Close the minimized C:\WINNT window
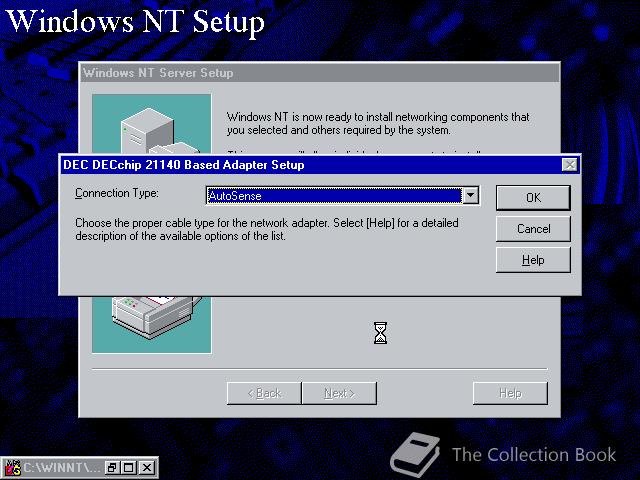 (147, 468)
